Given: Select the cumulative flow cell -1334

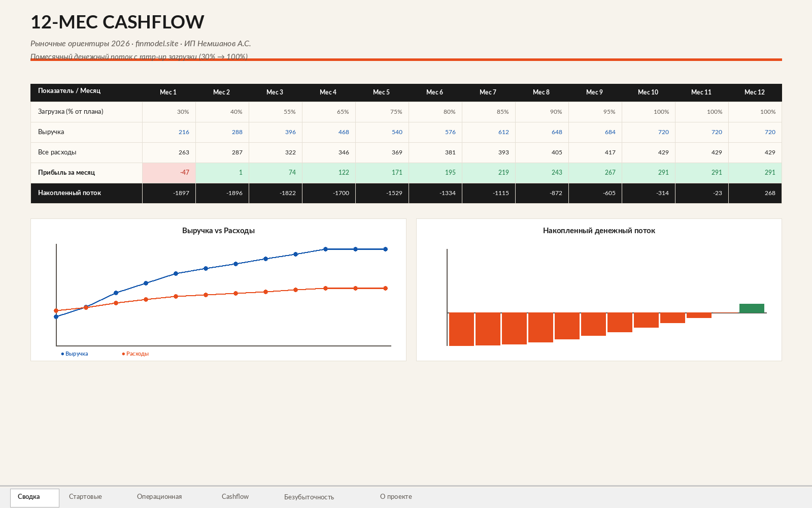Looking at the screenshot, I should (x=435, y=193).
